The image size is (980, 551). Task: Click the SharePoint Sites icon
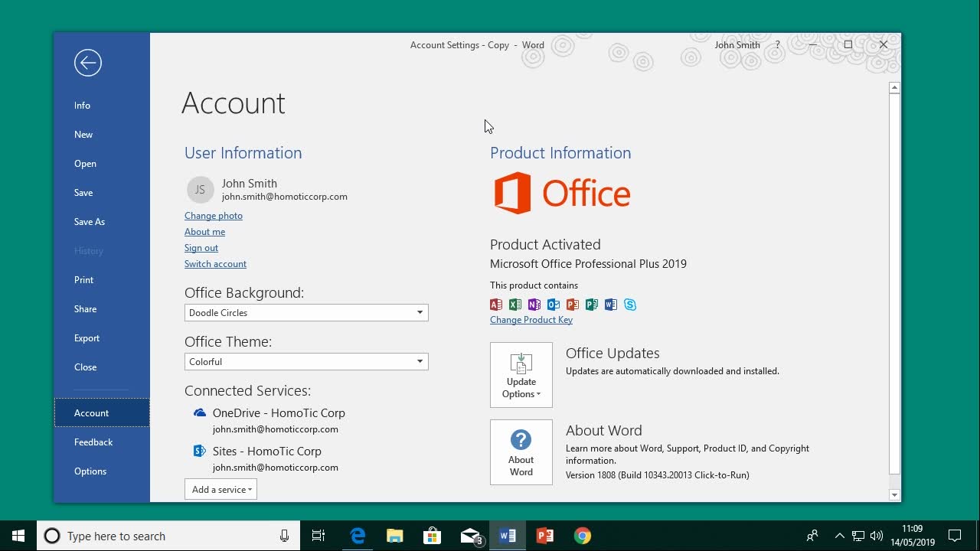point(200,451)
